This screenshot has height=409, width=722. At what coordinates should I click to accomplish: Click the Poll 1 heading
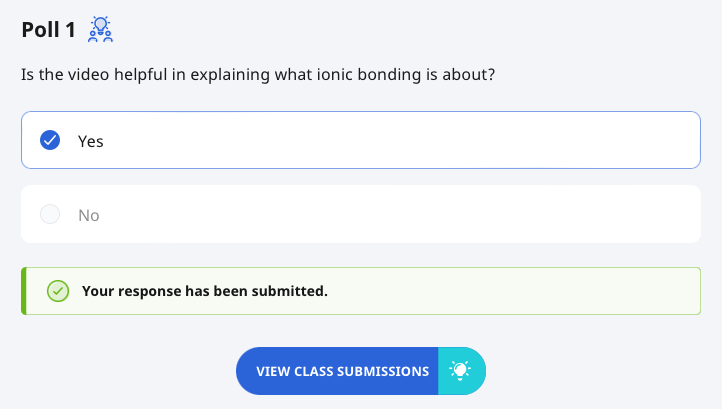(48, 30)
